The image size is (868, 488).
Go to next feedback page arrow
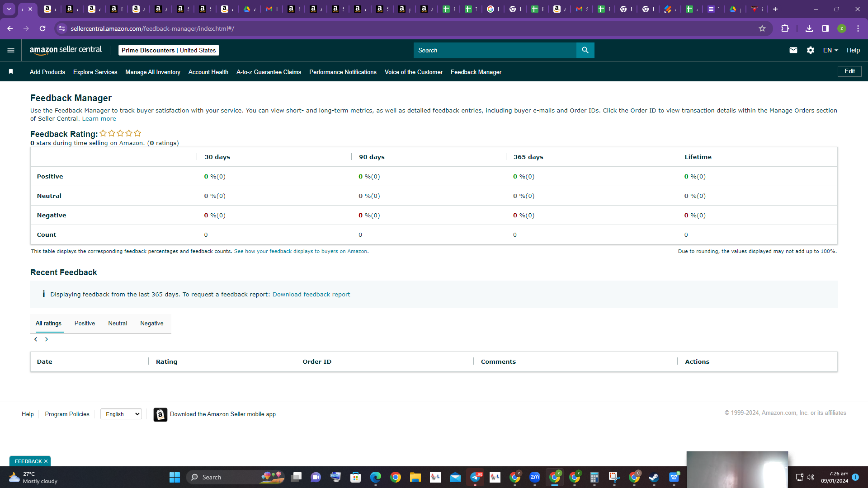click(47, 339)
